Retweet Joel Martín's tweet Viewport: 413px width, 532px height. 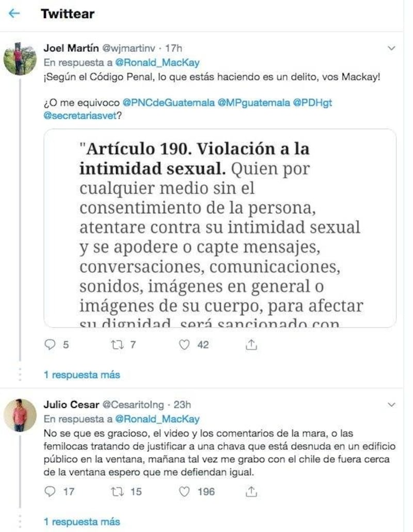pyautogui.click(x=117, y=345)
